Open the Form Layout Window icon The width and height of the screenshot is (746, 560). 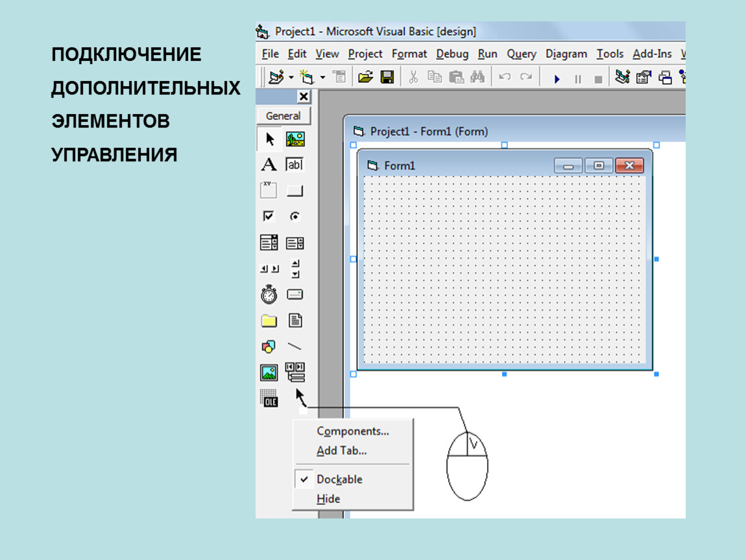(665, 77)
